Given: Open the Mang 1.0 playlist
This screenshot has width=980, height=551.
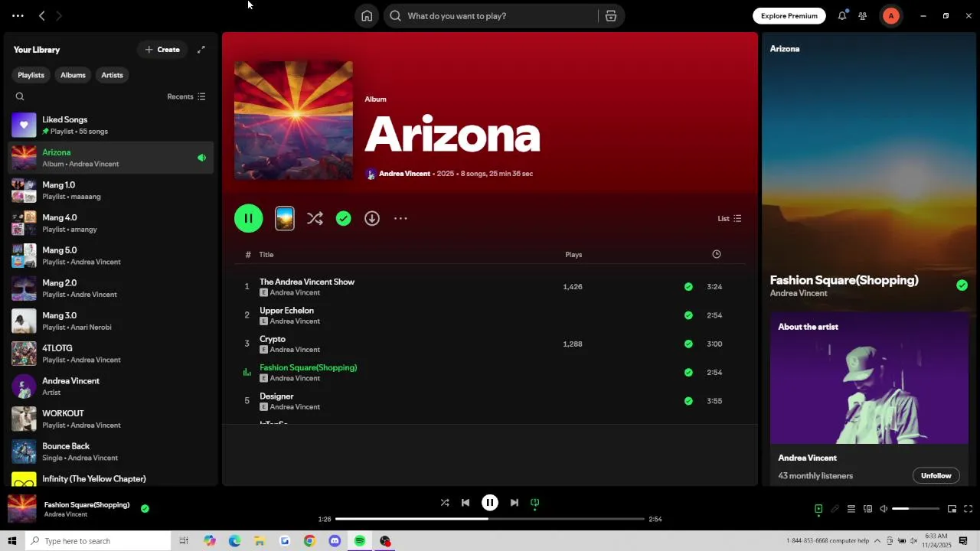Looking at the screenshot, I should tap(111, 191).
